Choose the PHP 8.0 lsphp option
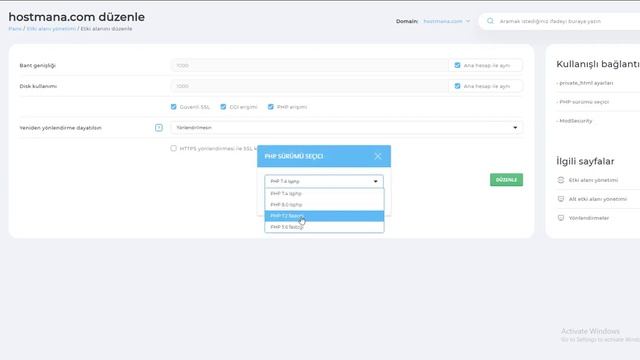 (x=324, y=204)
